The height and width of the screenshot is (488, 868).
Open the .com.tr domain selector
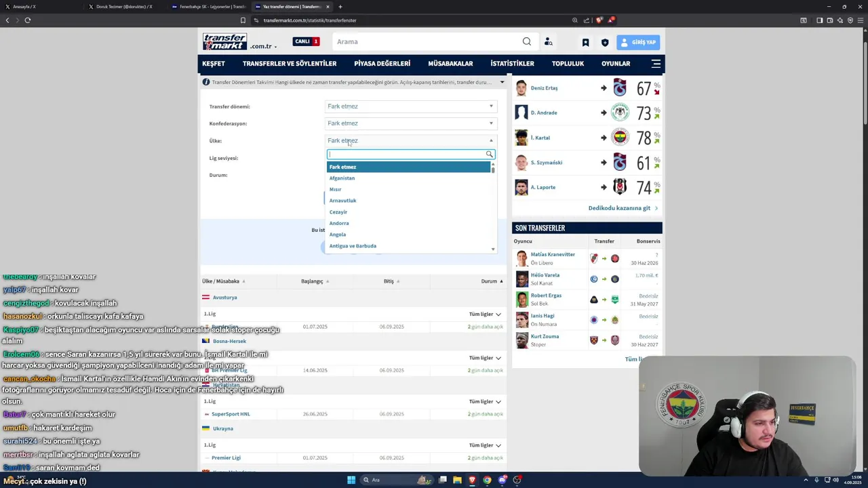[x=264, y=46]
